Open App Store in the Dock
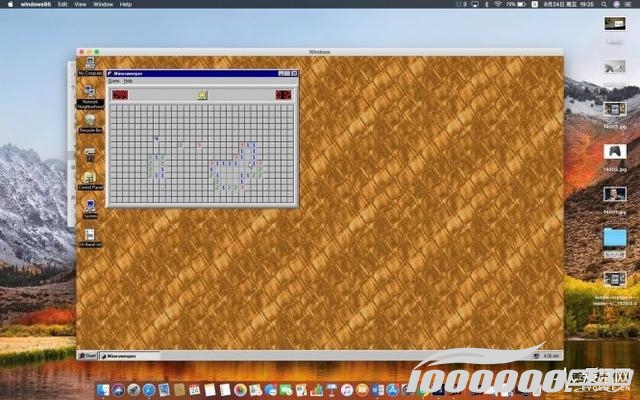The width and height of the screenshot is (640, 400). coord(392,390)
